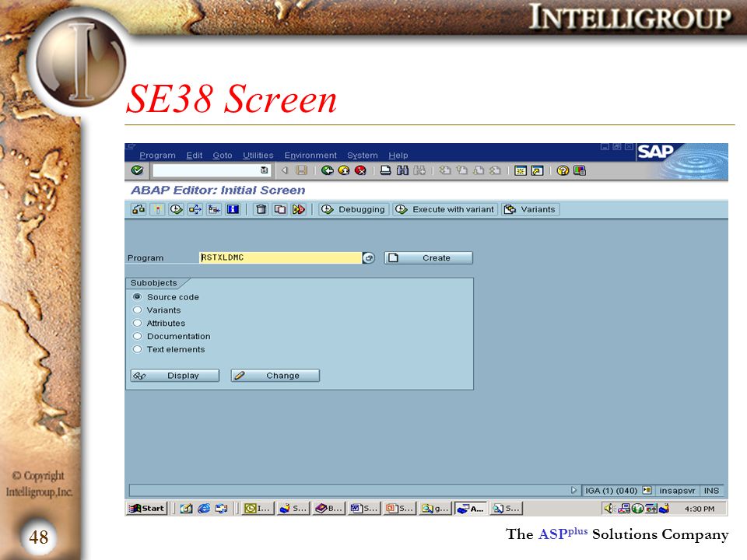
Task: Open the Goto menu
Action: [x=223, y=156]
